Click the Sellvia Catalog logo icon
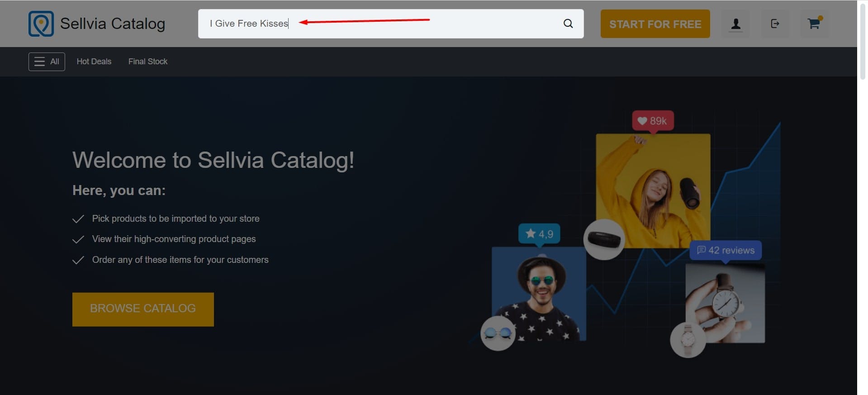868x395 pixels. pos(41,24)
